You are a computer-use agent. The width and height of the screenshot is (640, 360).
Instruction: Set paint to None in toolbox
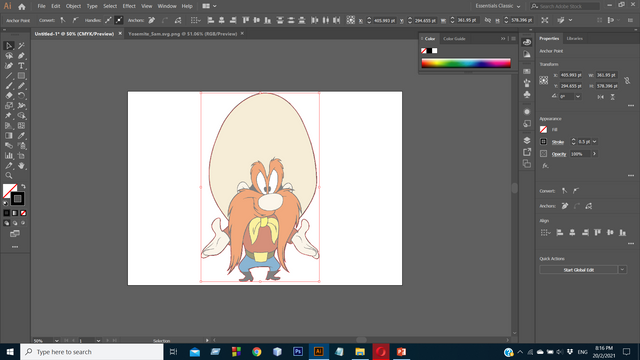click(x=23, y=213)
